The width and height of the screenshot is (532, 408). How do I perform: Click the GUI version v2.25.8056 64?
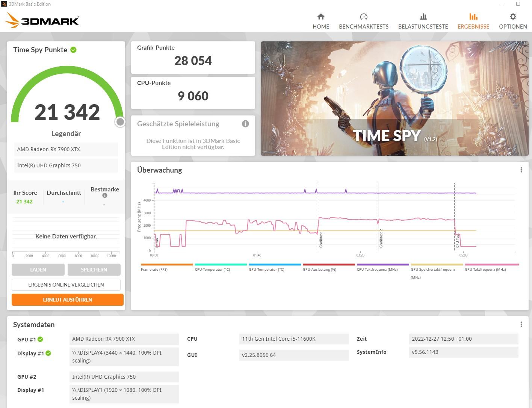[294, 355]
